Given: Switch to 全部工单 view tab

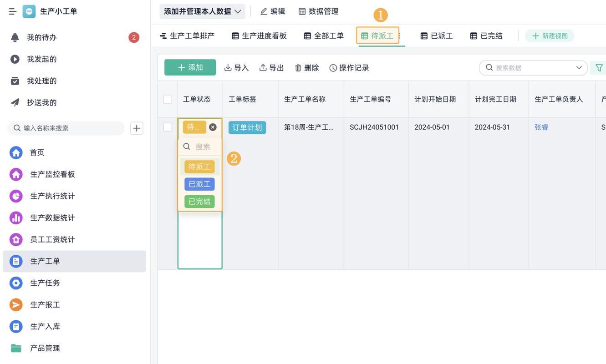Looking at the screenshot, I should pyautogui.click(x=324, y=35).
